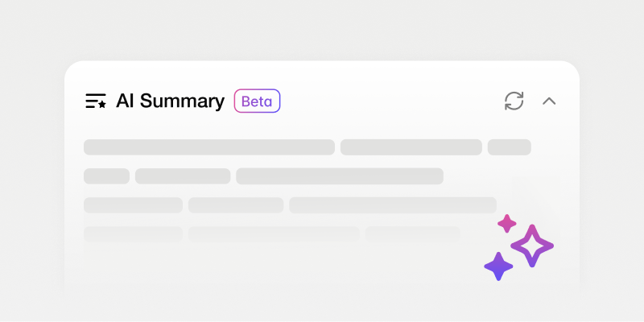Click the AI Summary list-star icon
This screenshot has width=644, height=322.
coord(96,101)
